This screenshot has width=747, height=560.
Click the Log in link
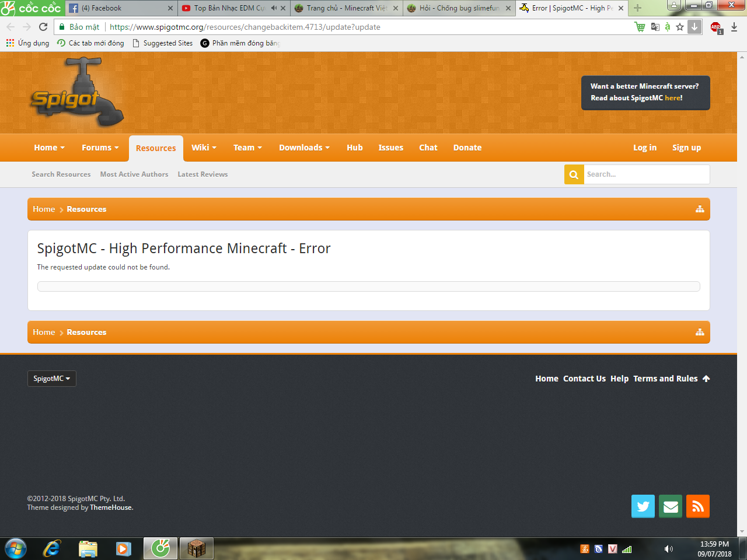[645, 148]
